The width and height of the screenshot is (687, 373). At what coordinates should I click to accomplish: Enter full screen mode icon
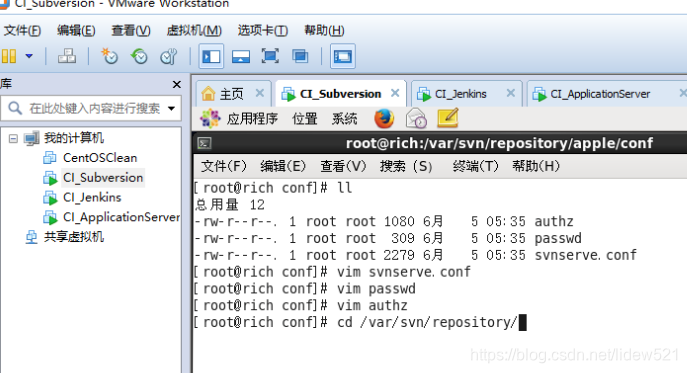tap(270, 56)
